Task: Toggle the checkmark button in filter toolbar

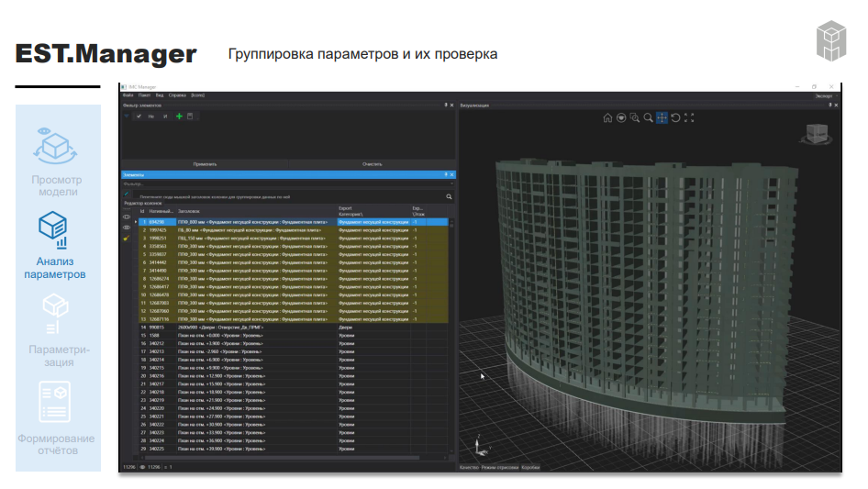Action: pyautogui.click(x=139, y=117)
